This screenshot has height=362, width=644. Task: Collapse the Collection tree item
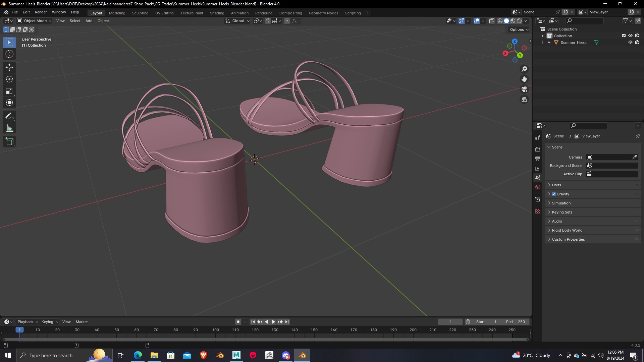[543, 36]
